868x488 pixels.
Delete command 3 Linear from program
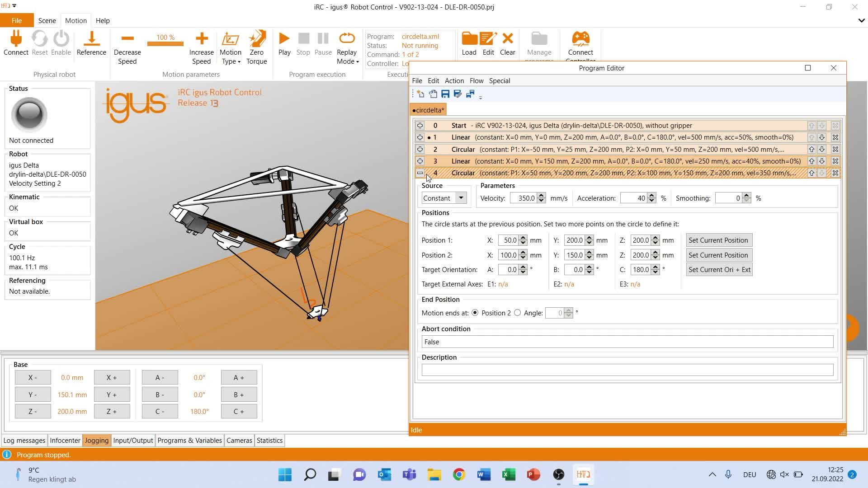835,161
